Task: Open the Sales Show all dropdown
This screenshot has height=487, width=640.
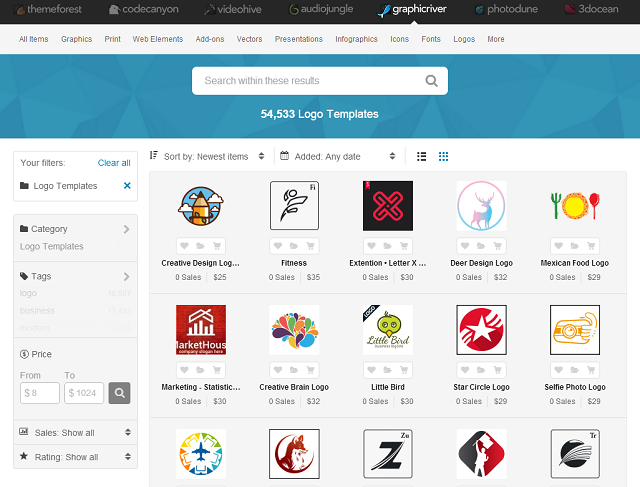Action: tap(75, 433)
